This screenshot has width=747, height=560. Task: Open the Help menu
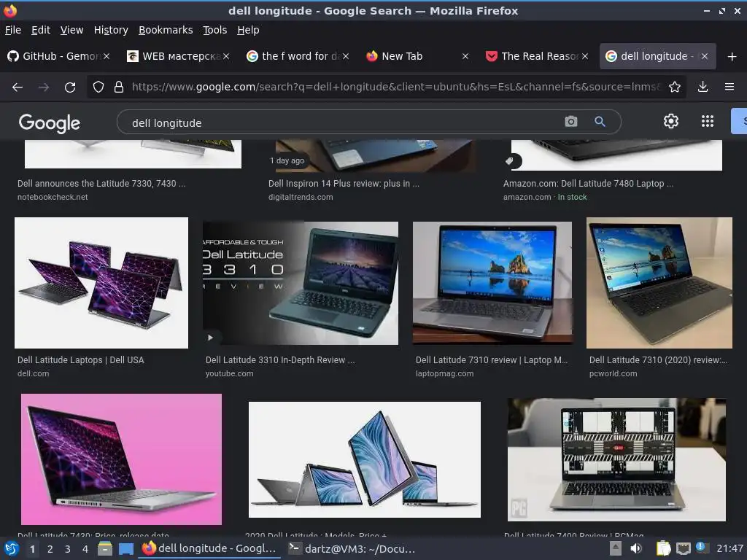(x=248, y=30)
